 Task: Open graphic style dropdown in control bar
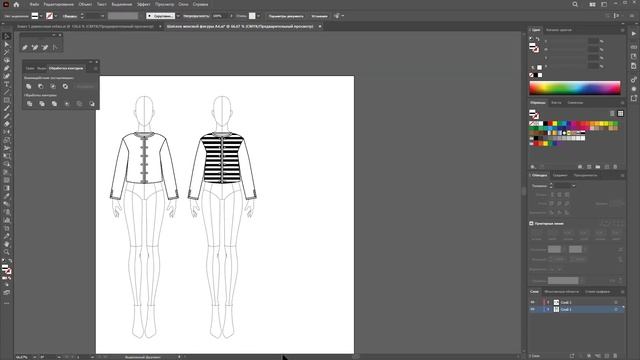click(x=258, y=16)
